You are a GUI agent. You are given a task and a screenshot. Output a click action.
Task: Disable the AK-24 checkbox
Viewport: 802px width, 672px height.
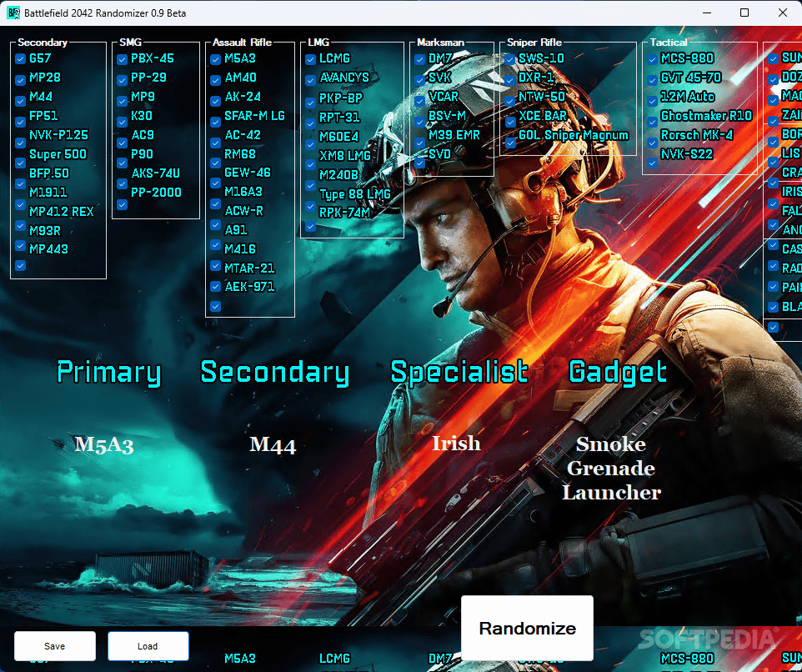pyautogui.click(x=215, y=101)
